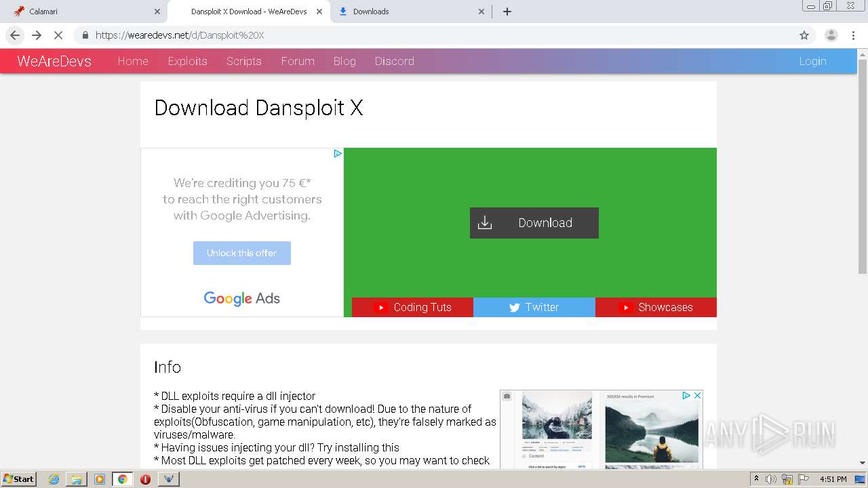Open the Home menu item

[133, 61]
